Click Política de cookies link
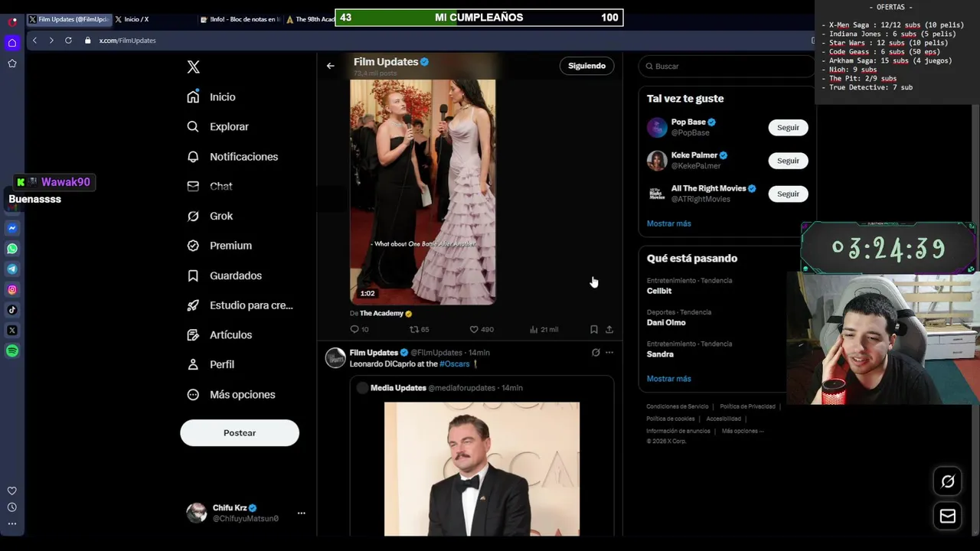 671,419
